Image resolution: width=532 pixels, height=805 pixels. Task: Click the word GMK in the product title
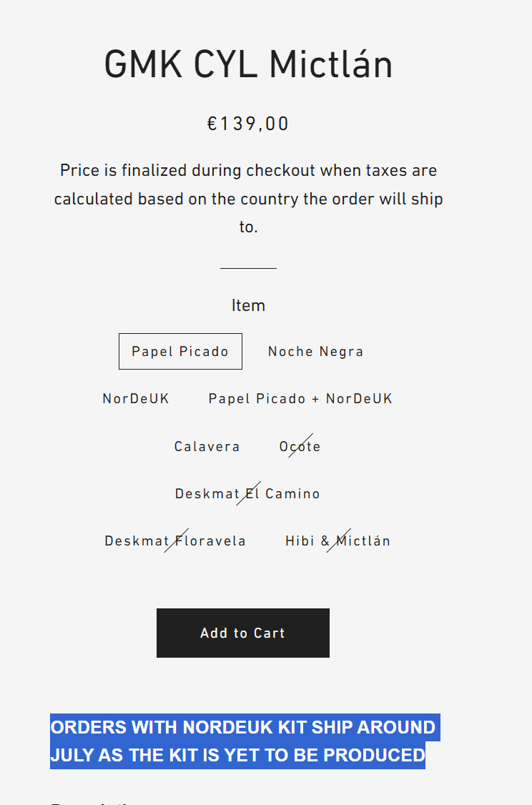[144, 64]
